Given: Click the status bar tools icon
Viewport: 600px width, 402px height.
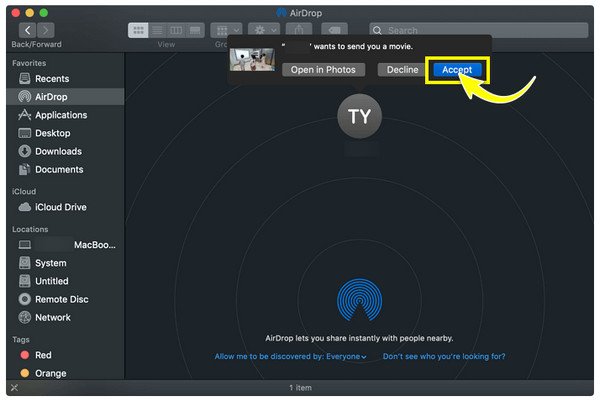Looking at the screenshot, I should click(15, 388).
